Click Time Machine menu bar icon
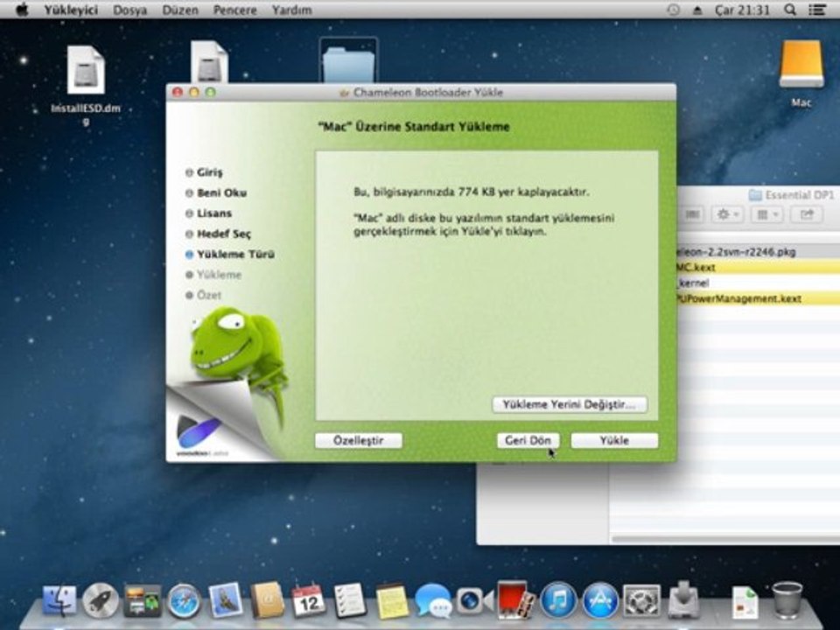The height and width of the screenshot is (630, 840). pos(674,10)
